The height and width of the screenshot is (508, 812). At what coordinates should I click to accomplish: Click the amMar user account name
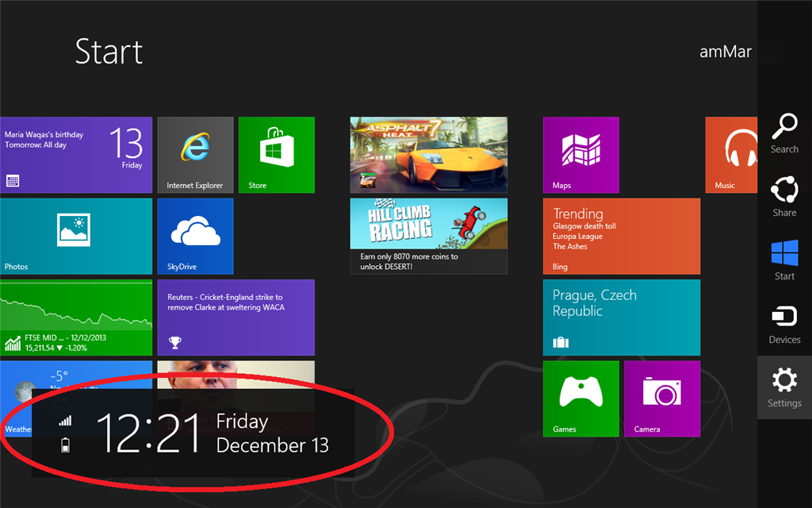tap(725, 52)
